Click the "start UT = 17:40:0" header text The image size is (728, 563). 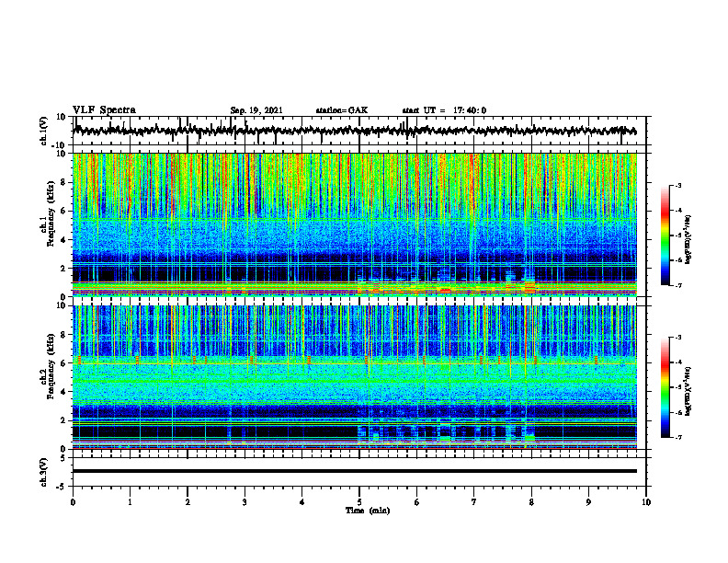click(x=444, y=110)
